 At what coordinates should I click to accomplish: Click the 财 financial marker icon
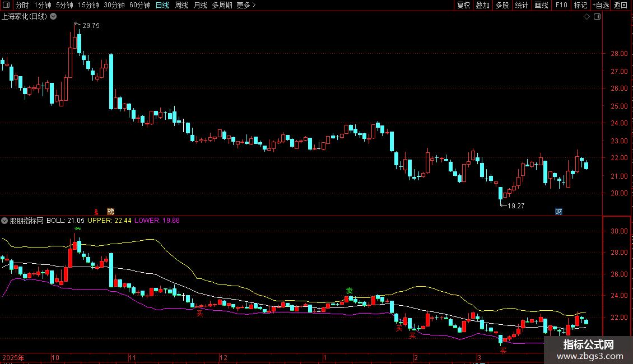[x=558, y=212]
